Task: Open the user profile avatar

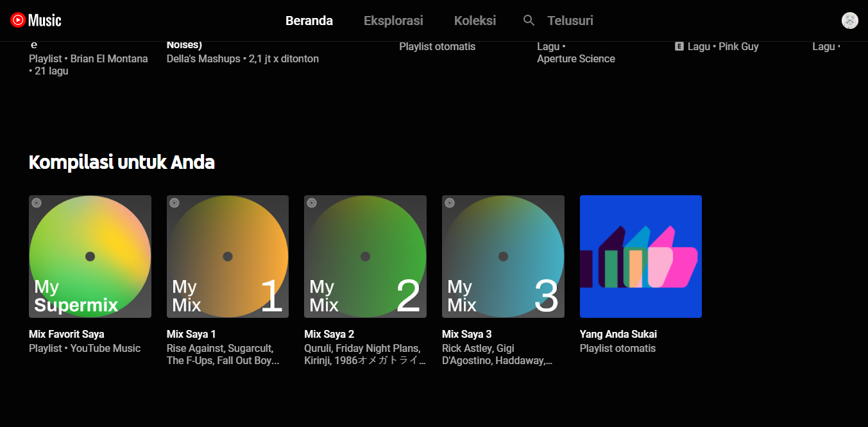Action: (x=849, y=21)
